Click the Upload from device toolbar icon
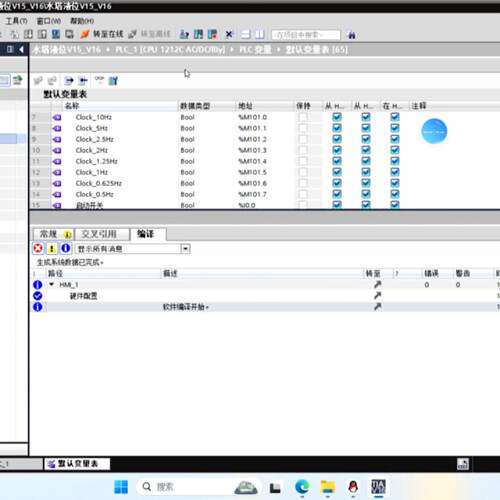 [x=42, y=34]
